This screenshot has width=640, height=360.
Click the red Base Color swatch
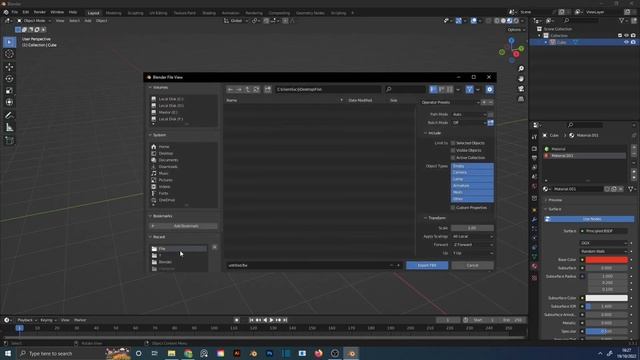607,260
